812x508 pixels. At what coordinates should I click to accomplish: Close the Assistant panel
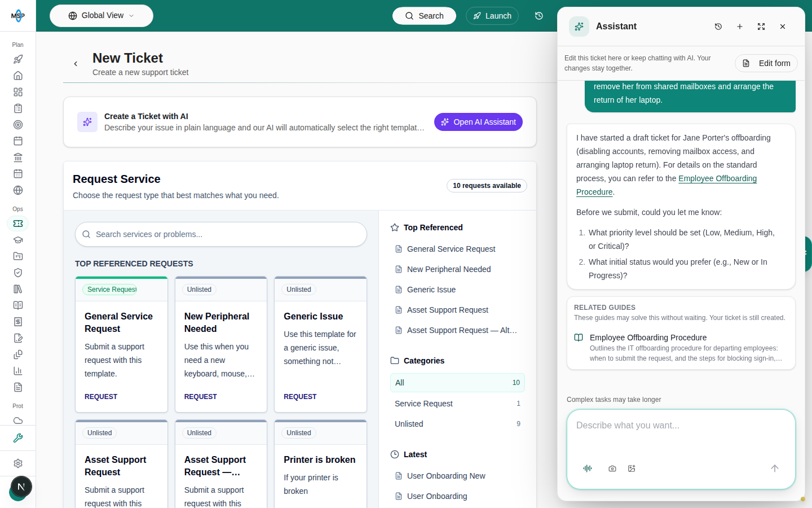(x=783, y=27)
